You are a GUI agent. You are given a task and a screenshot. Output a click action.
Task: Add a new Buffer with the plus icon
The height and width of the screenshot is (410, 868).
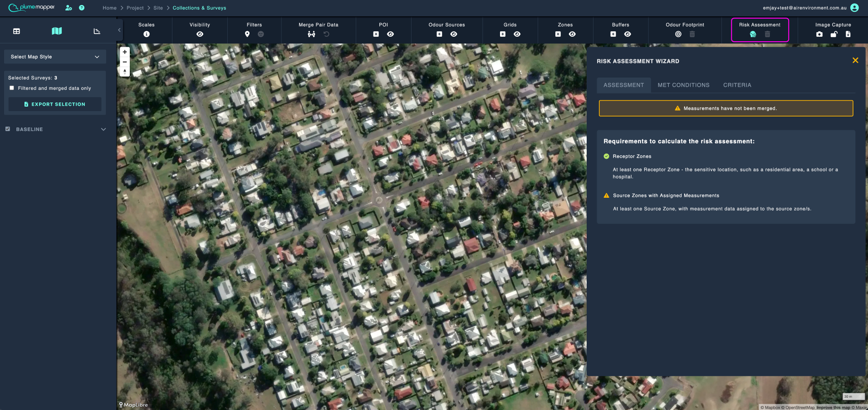(x=613, y=34)
